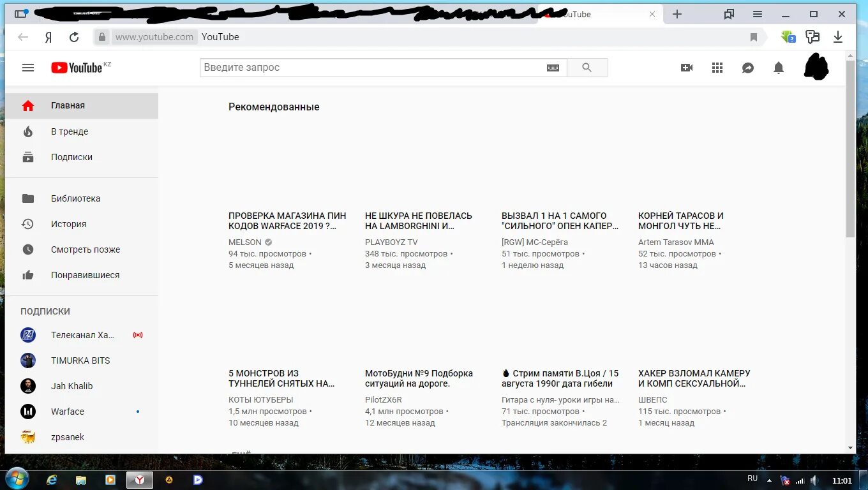Open the create video camera icon
The image size is (868, 490).
point(687,68)
